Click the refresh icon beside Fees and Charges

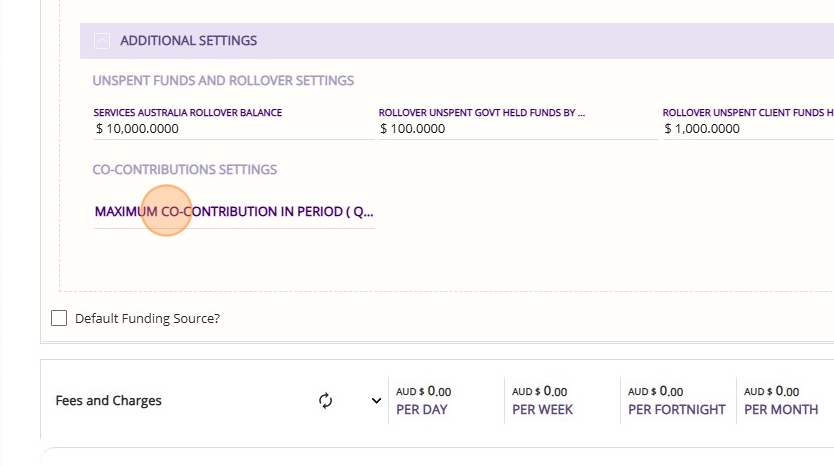point(325,401)
